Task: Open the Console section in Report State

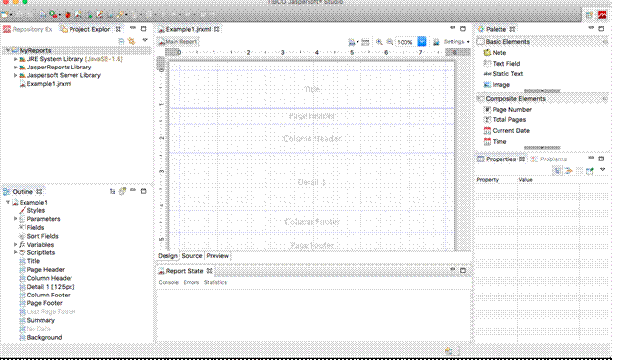Action: 168,282
